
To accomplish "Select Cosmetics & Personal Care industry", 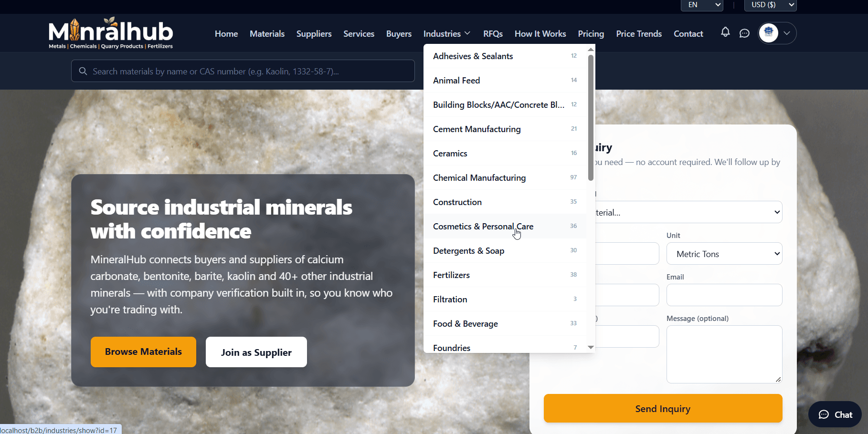I will 505,226.
